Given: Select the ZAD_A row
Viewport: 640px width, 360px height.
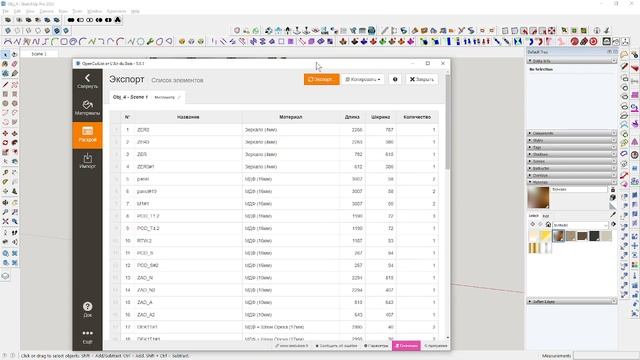Looking at the screenshot, I should tap(274, 302).
